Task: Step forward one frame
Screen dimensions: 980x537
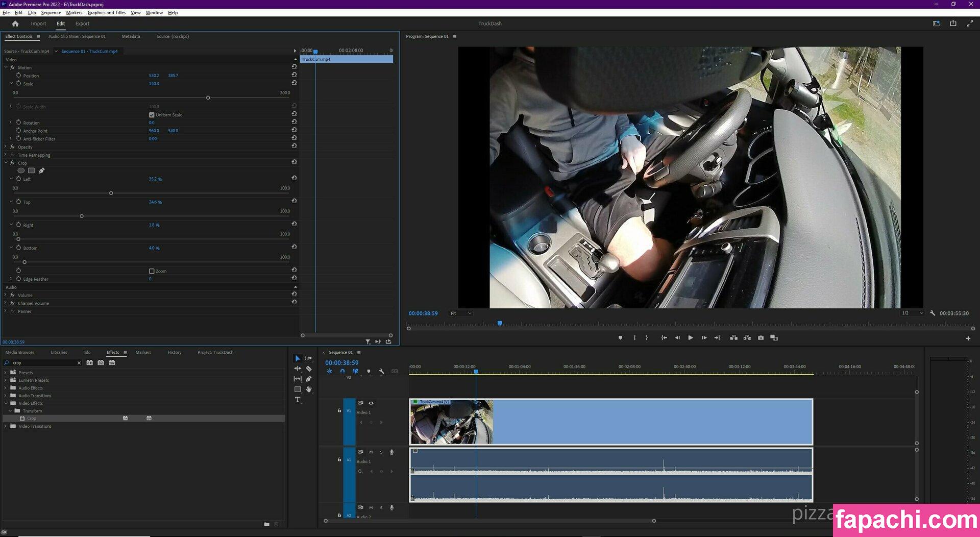Action: click(704, 338)
